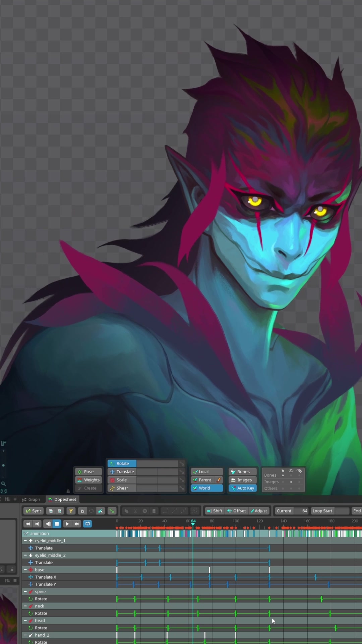Select the Rotate row under neck
This screenshot has height=644, width=362.
click(69, 613)
